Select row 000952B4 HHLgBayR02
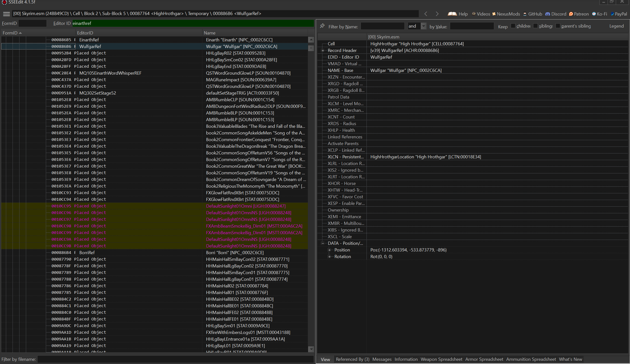Image resolution: width=630 pixels, height=364 pixels. coord(155,53)
